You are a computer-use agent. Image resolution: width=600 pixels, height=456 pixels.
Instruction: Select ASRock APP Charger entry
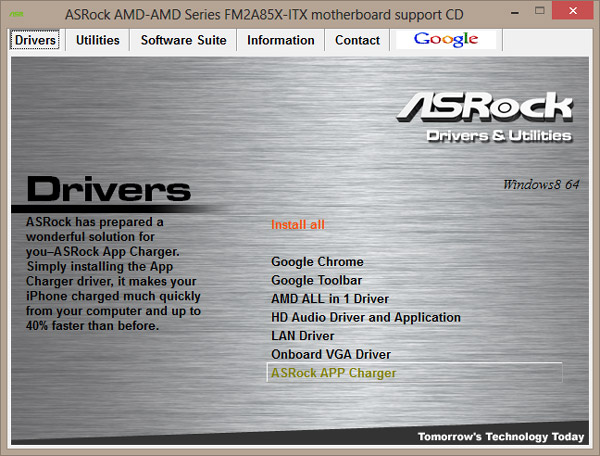click(414, 372)
